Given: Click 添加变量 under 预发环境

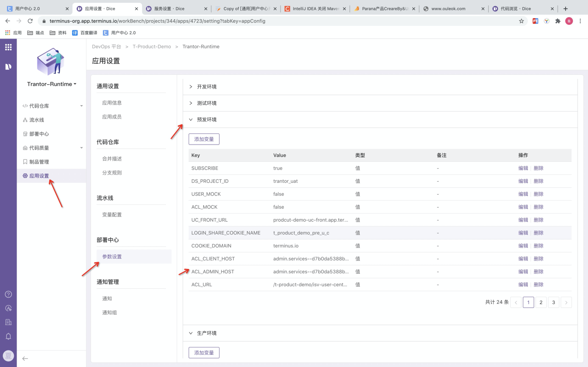Looking at the screenshot, I should [x=204, y=139].
